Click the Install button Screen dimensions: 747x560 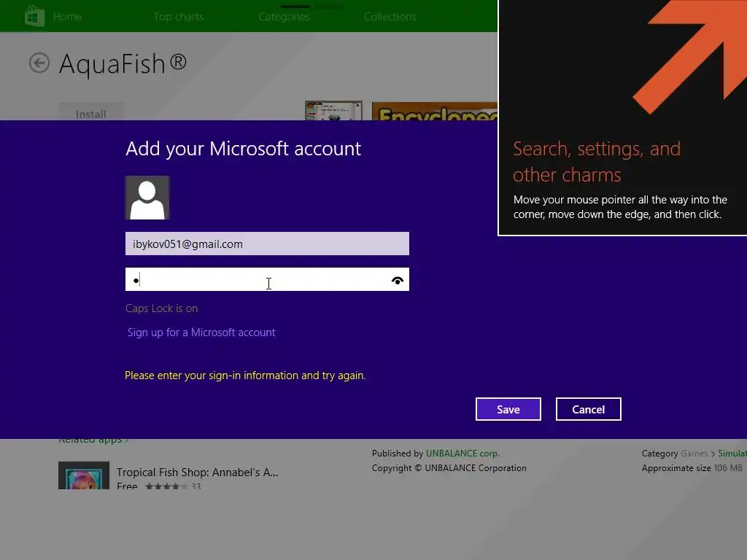point(90,112)
